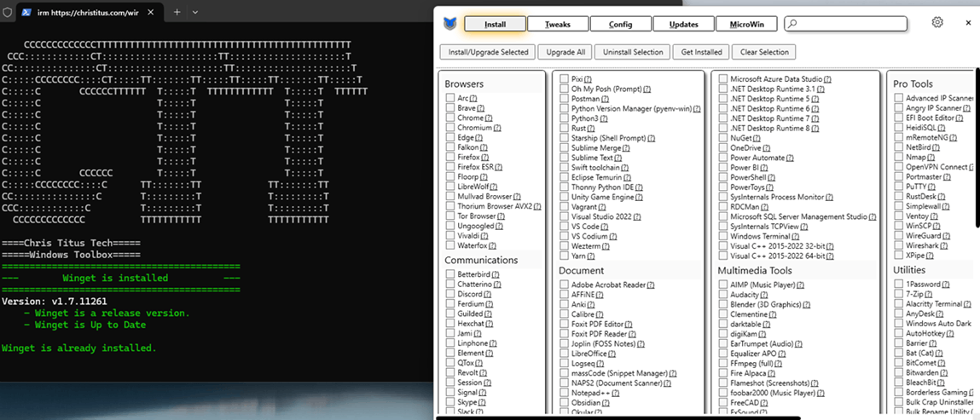Expand the terminal new-tab dropdown arrow

pyautogui.click(x=195, y=13)
